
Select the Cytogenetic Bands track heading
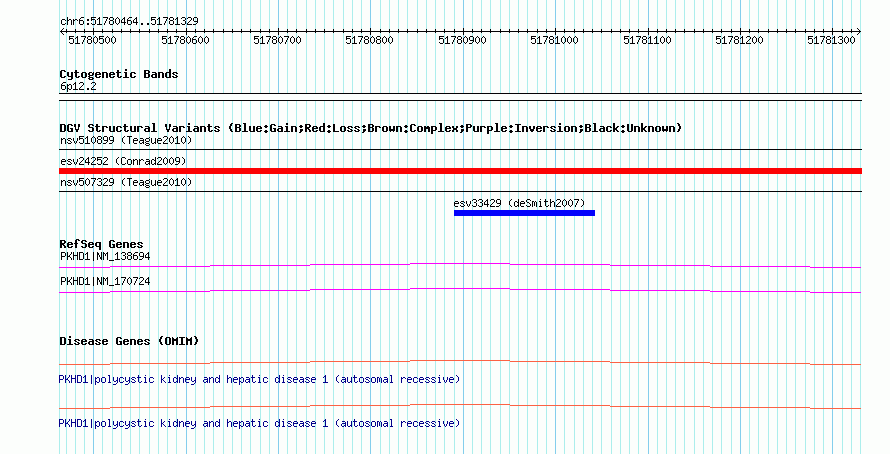click(x=119, y=74)
